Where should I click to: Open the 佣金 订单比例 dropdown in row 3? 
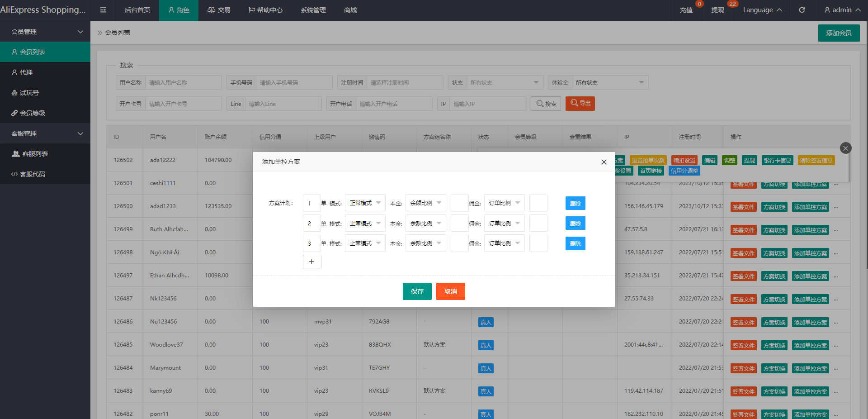(x=504, y=243)
